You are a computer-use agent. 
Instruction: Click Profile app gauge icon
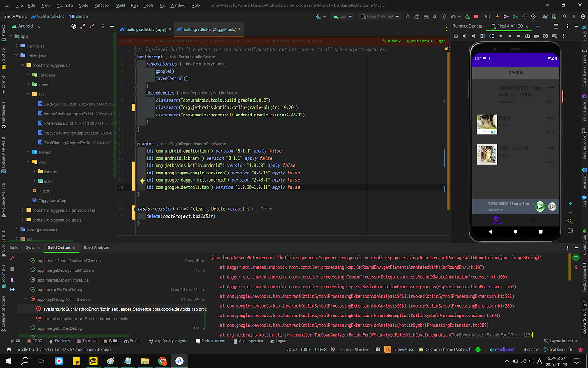coord(453,17)
